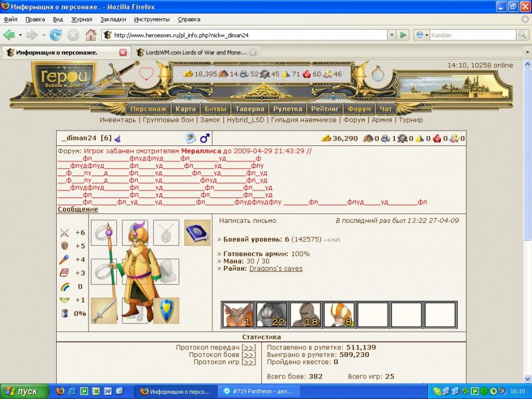Click the sword weapon slot
532x399 pixels.
pyautogui.click(x=103, y=310)
